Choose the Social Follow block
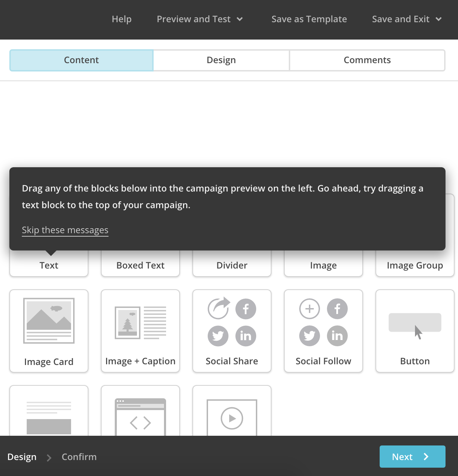This screenshot has width=458, height=476. [323, 331]
